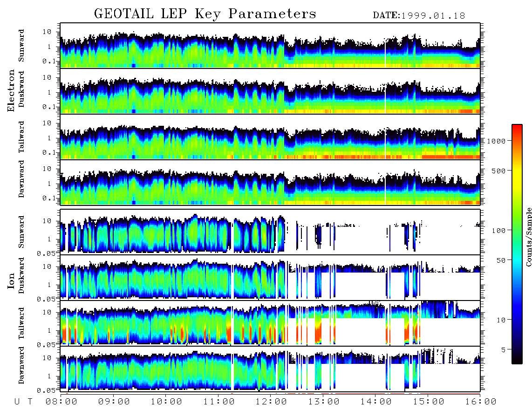Screen dimensions: 532x410
Task: Click the 15:00 time tick label
Action: pos(429,402)
